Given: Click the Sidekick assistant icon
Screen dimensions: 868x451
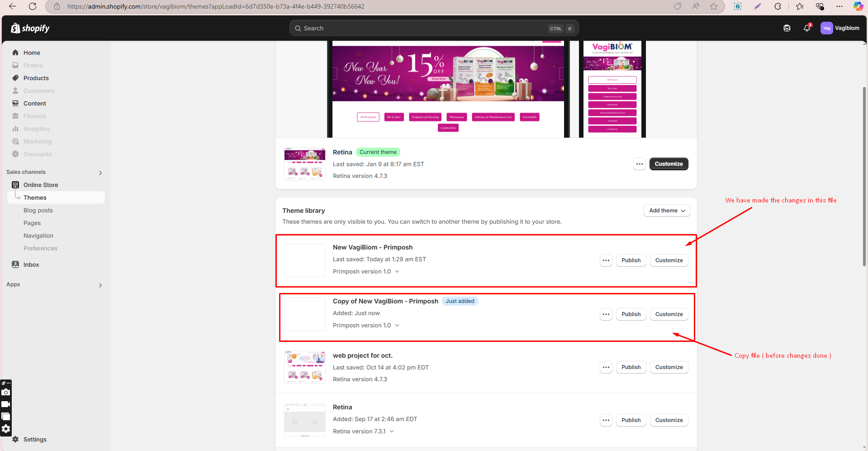Looking at the screenshot, I should 787,28.
